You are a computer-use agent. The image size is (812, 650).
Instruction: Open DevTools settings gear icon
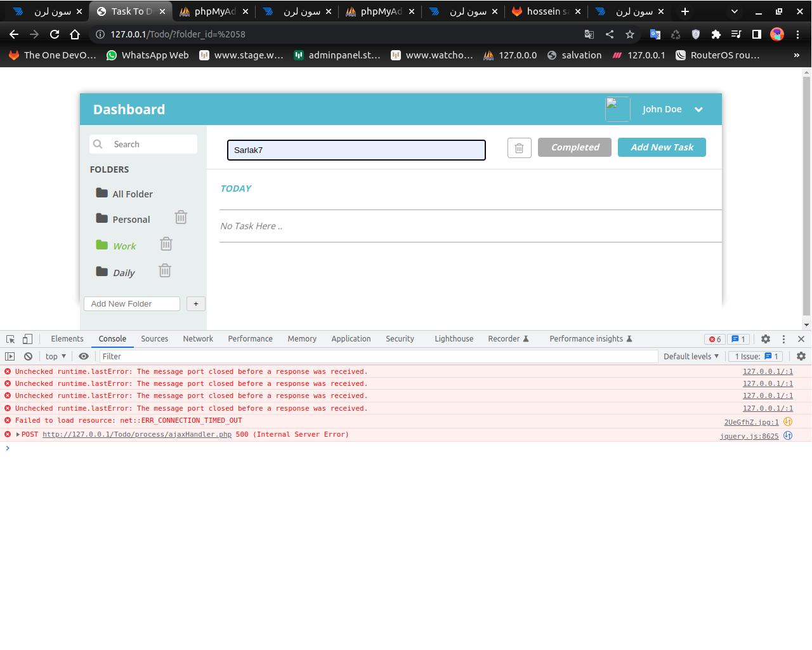click(766, 339)
